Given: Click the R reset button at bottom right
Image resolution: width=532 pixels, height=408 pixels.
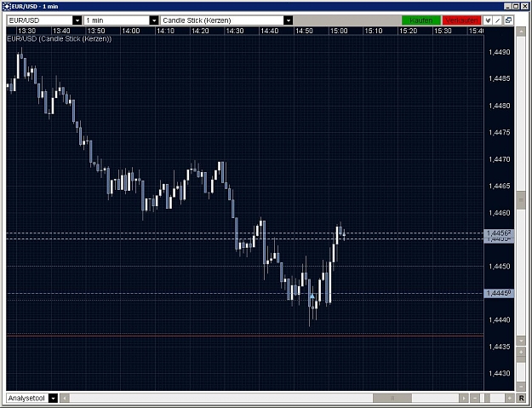Looking at the screenshot, I should click(x=522, y=398).
